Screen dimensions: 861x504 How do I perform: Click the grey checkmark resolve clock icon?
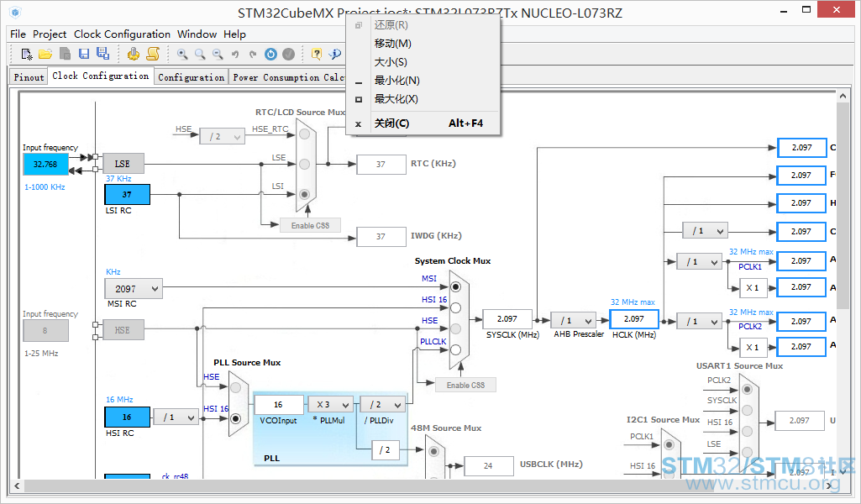coord(288,54)
